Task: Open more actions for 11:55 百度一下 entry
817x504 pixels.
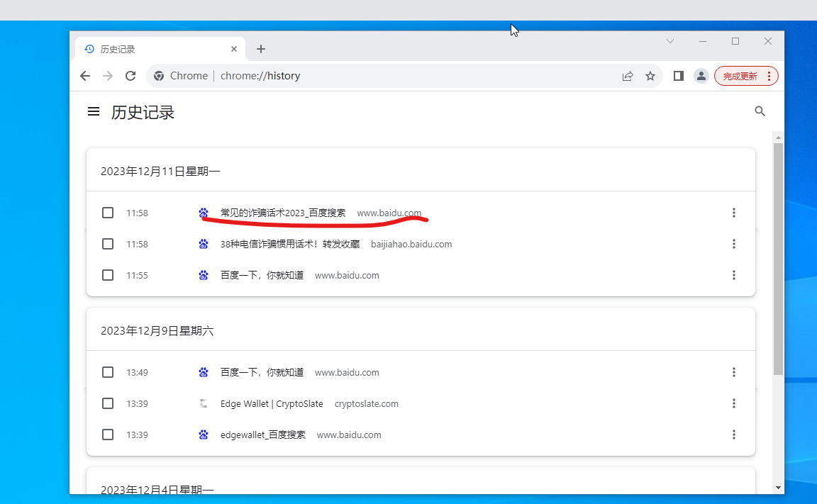Action: [733, 275]
